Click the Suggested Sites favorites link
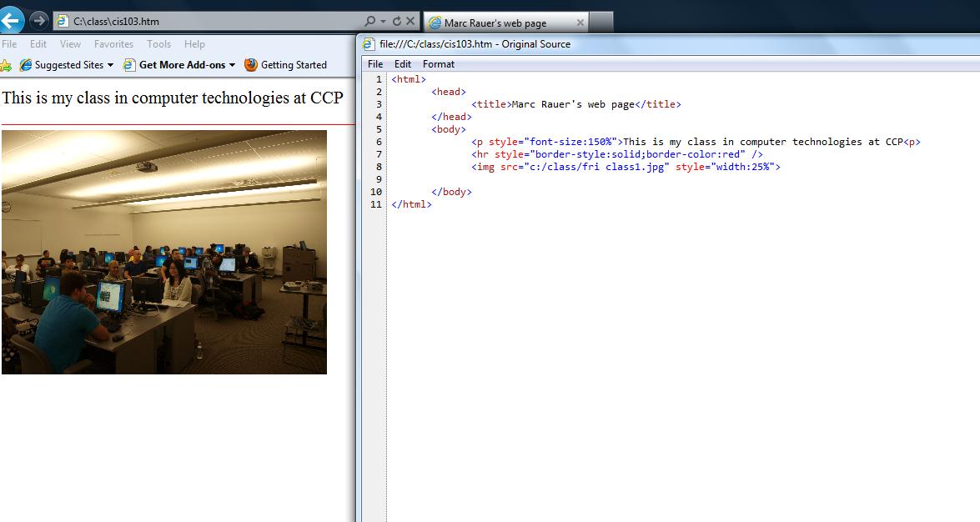This screenshot has width=980, height=522. [69, 65]
